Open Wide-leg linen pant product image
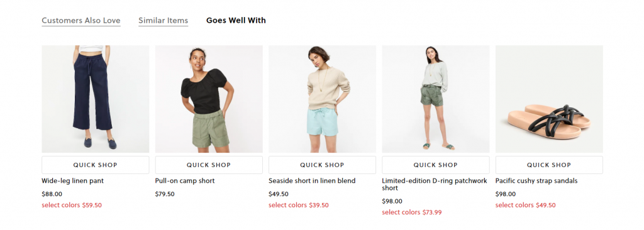Image resolution: width=644 pixels, height=230 pixels. [x=96, y=99]
